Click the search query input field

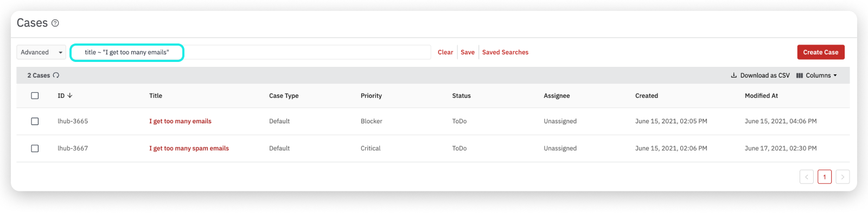[x=251, y=52]
